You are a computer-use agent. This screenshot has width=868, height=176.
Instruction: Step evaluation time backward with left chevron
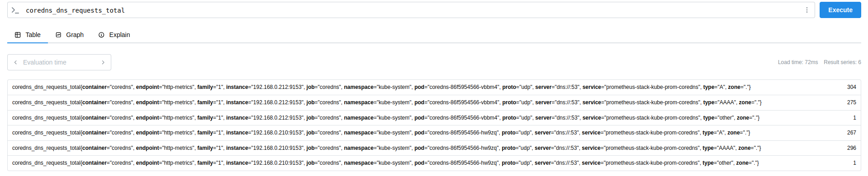[15, 62]
